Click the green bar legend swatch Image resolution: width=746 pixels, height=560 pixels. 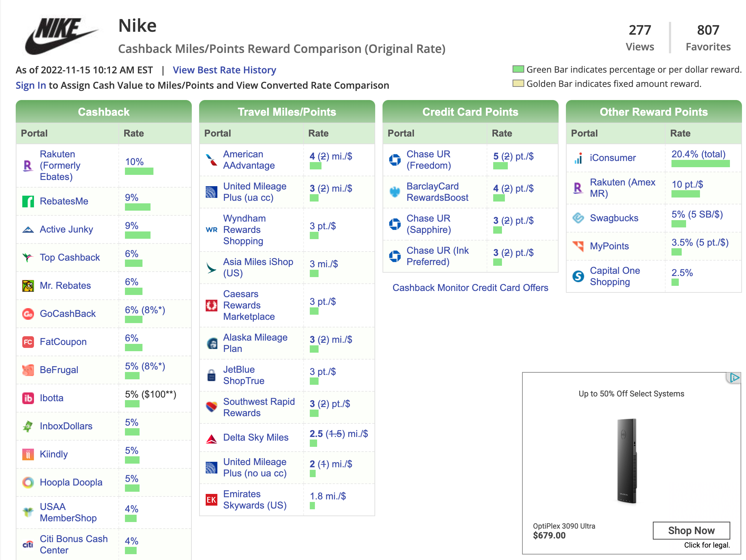pos(518,69)
